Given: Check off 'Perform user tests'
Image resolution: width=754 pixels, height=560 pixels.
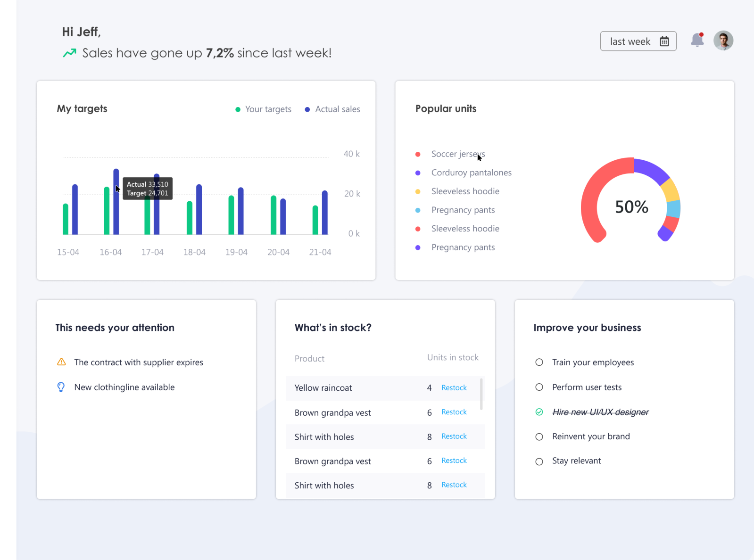Looking at the screenshot, I should point(539,387).
